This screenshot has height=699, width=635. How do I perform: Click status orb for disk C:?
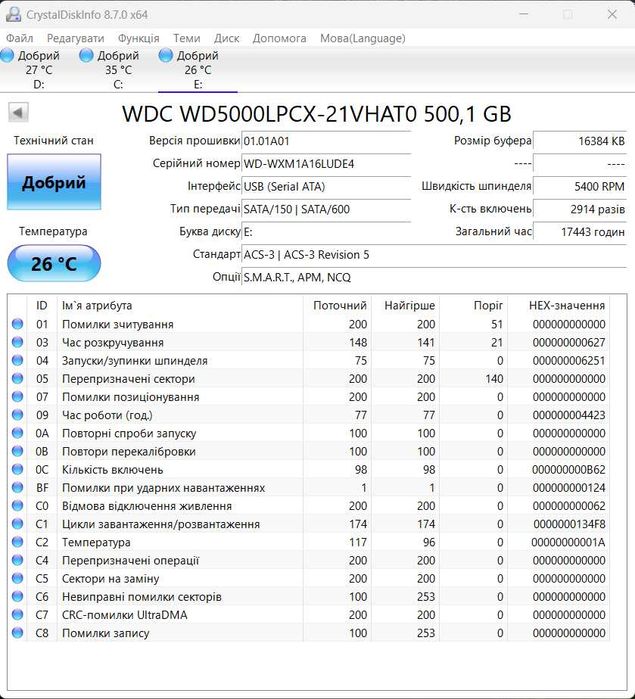pyautogui.click(x=86, y=56)
